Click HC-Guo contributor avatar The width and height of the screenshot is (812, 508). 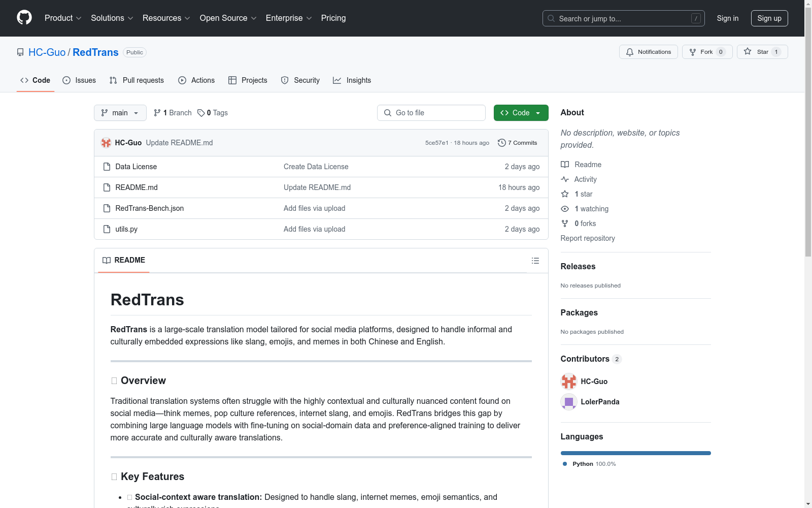[569, 382]
